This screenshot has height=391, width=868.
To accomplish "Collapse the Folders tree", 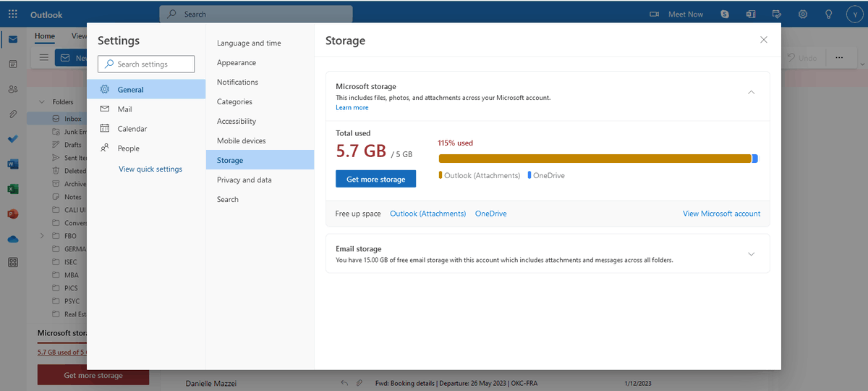I will pos(42,102).
